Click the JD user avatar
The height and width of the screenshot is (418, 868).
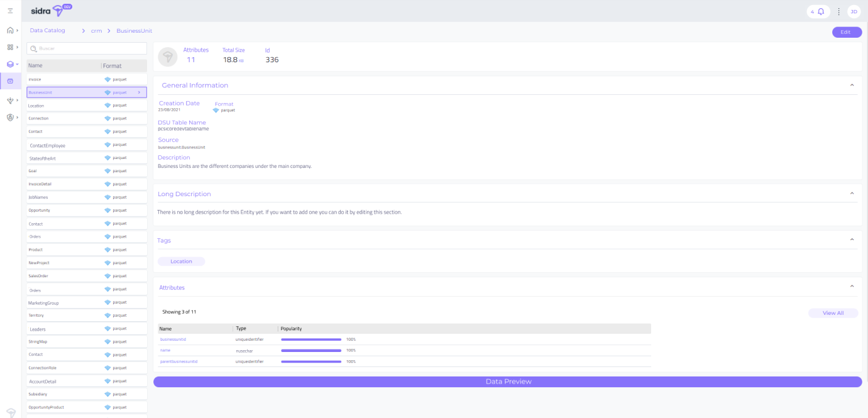(x=854, y=11)
